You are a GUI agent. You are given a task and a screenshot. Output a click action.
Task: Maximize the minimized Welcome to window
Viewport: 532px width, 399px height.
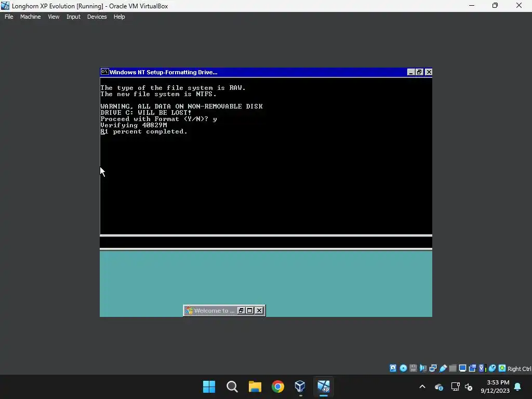250,311
